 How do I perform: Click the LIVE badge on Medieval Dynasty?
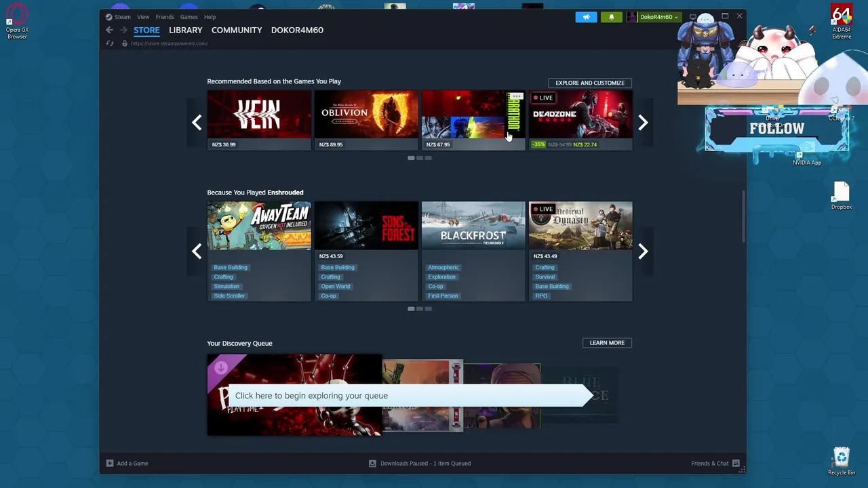tap(543, 209)
